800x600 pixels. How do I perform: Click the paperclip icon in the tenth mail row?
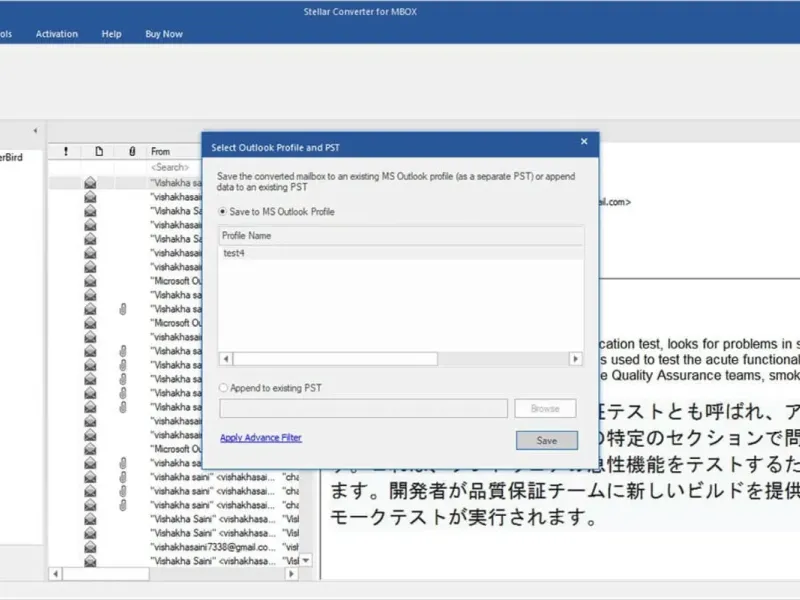(x=123, y=309)
